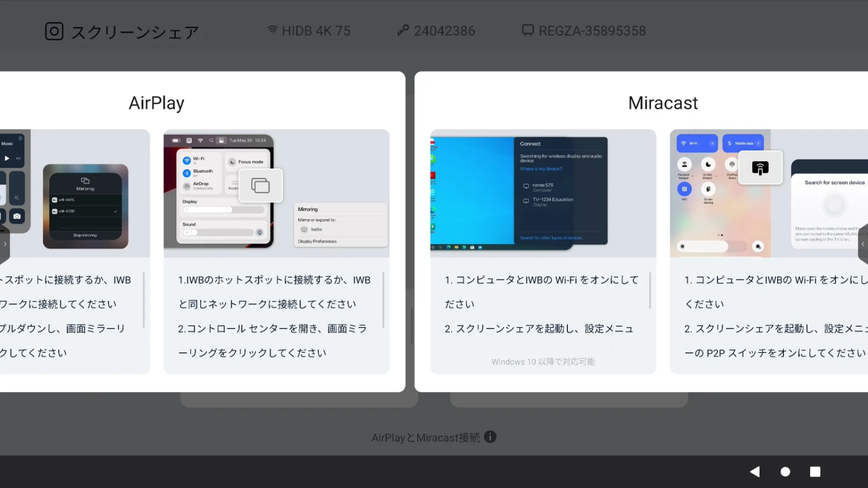This screenshot has width=868, height=488.
Task: Click scrollbar in Mac AirPlay instruction text
Action: [x=383, y=300]
